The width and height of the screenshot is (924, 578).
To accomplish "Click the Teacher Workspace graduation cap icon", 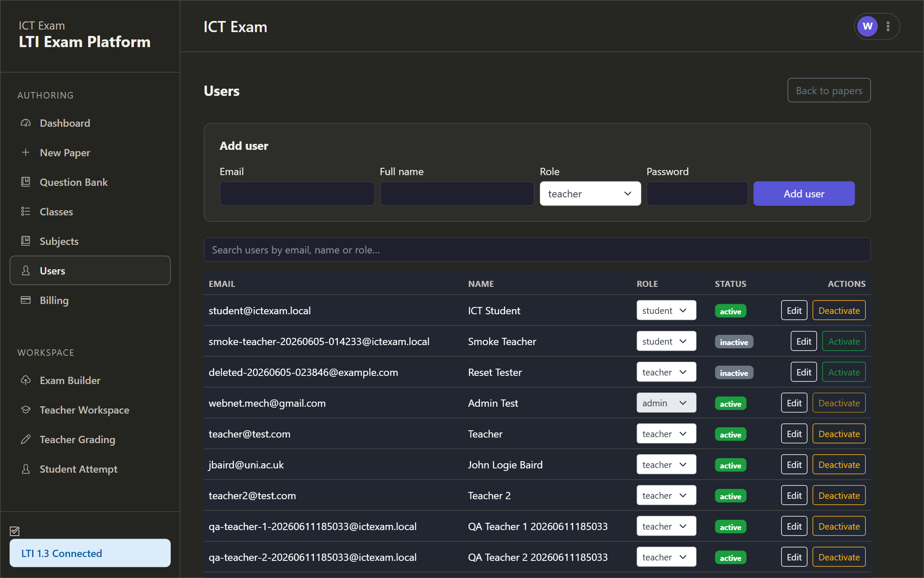I will pyautogui.click(x=26, y=410).
